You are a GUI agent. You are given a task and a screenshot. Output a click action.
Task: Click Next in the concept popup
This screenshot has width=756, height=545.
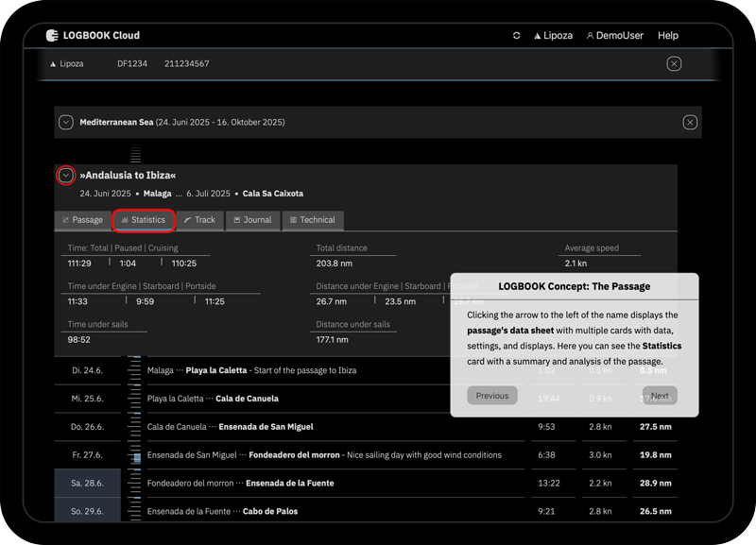click(660, 396)
